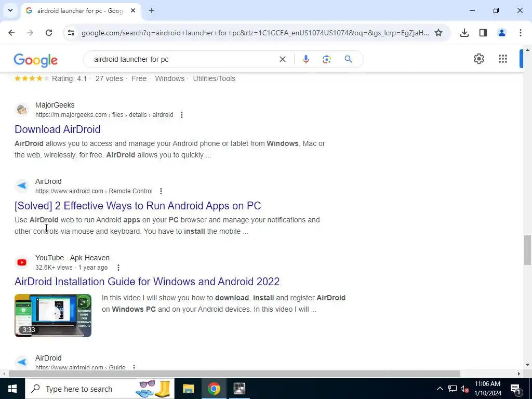Click the AirDroid Guide result site name

(x=48, y=358)
